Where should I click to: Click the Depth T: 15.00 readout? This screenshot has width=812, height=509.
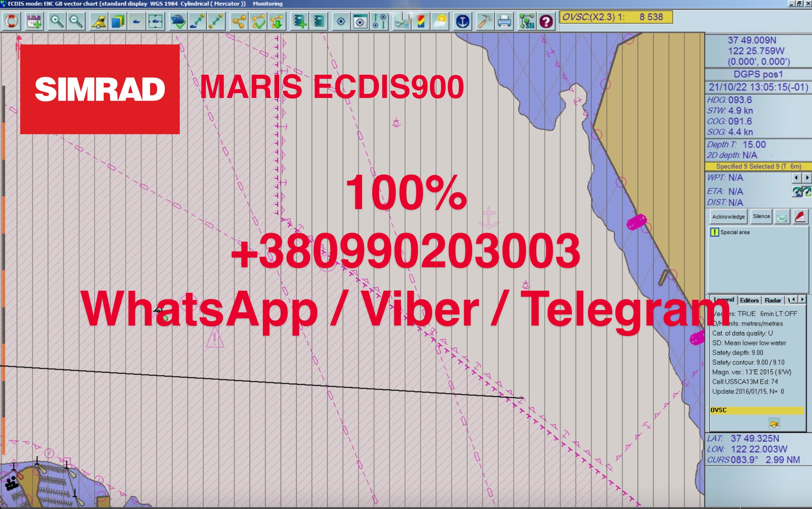coord(736,145)
